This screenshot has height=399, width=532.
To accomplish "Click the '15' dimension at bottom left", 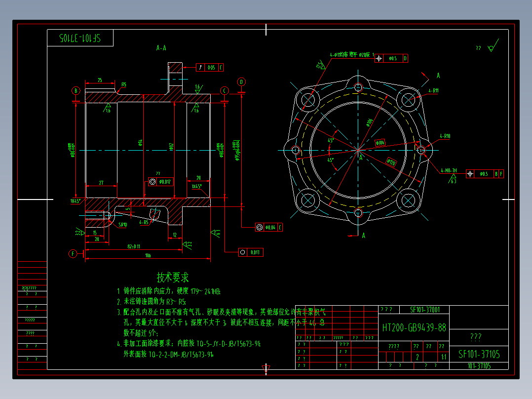I will [x=95, y=233].
